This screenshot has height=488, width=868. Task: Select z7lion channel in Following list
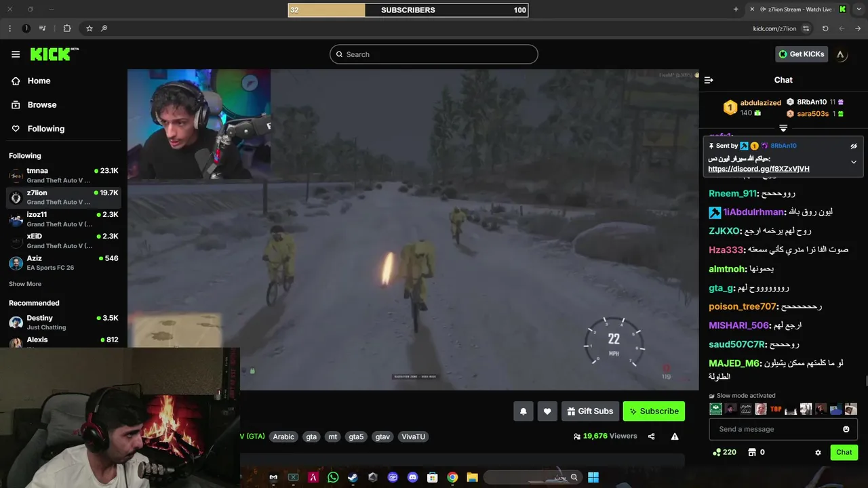click(x=64, y=197)
